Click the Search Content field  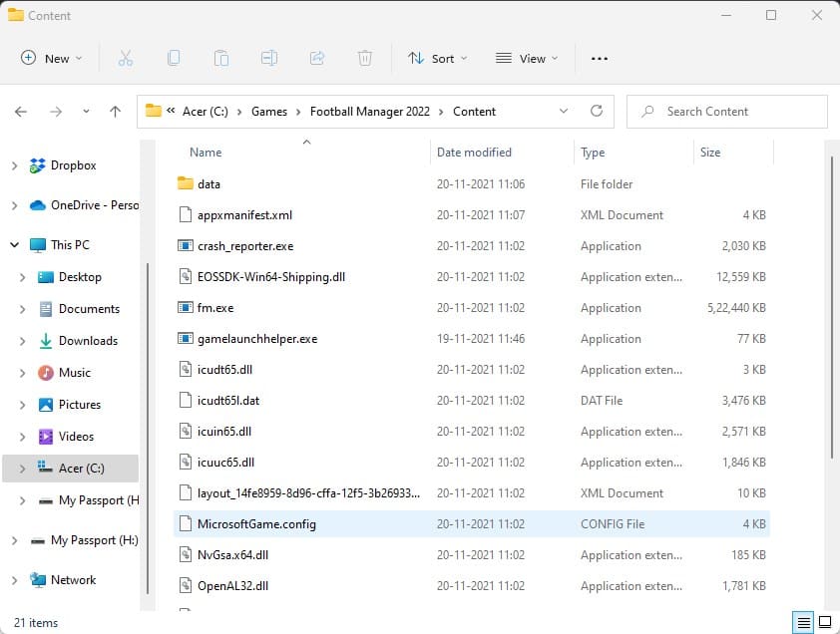727,112
